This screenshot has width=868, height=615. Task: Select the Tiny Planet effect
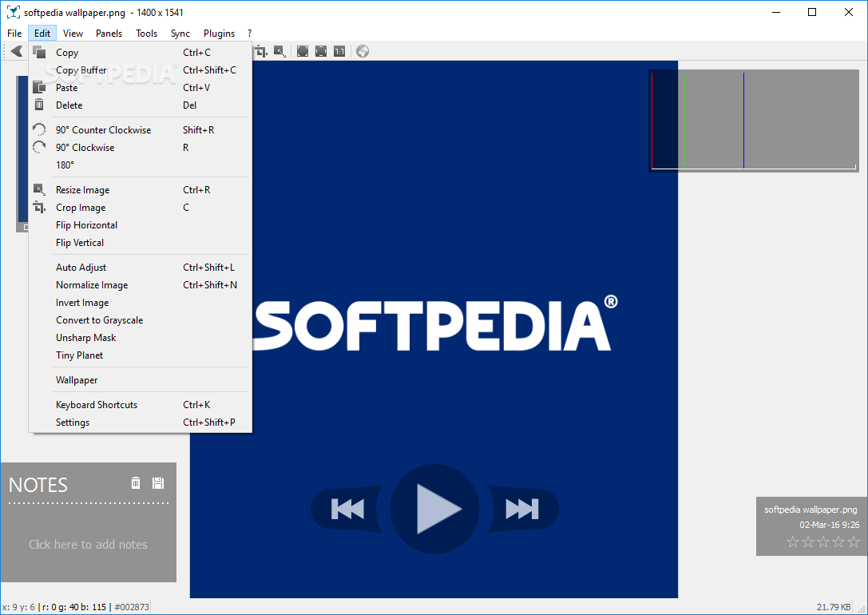[141, 355]
